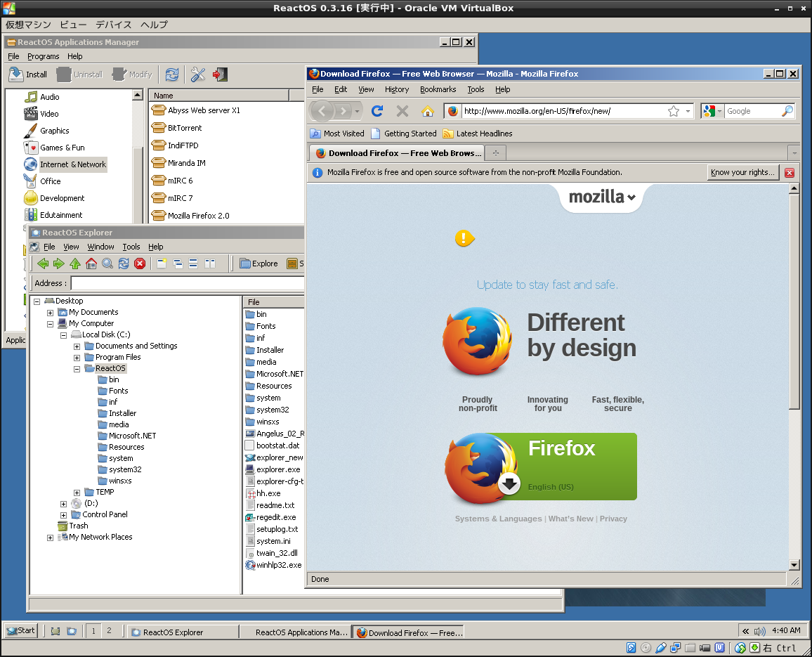The height and width of the screenshot is (657, 812).
Task: Open settings tools icon in Applications Manager
Action: (198, 74)
